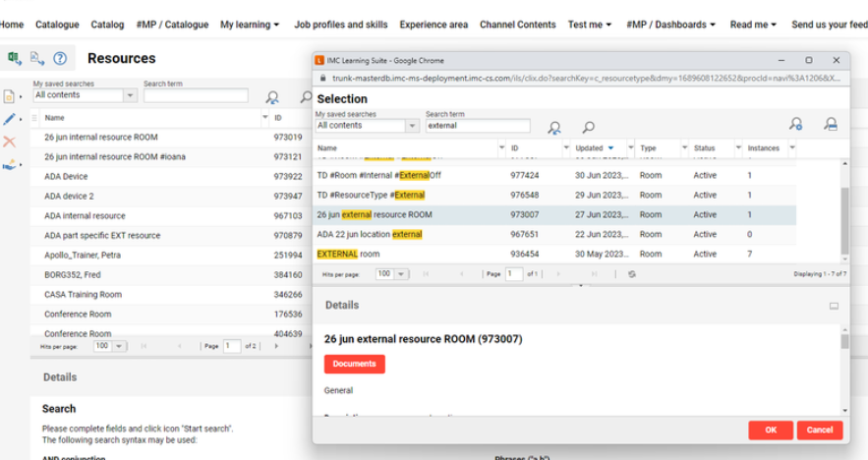Select the EXTERNAL room row
This screenshot has width=868, height=460.
click(x=554, y=254)
